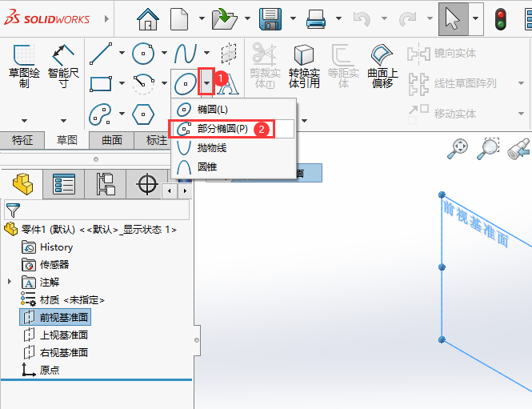Open the 线性草图阵列 dropdown arrow

pyautogui.click(x=522, y=83)
